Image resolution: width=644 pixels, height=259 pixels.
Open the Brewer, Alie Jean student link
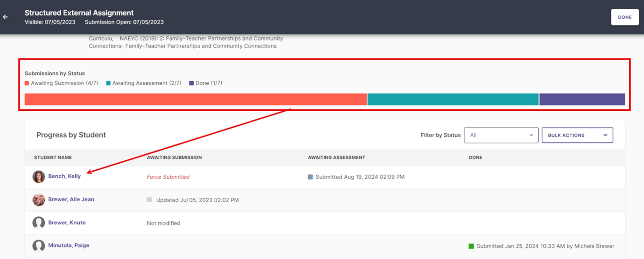click(71, 199)
